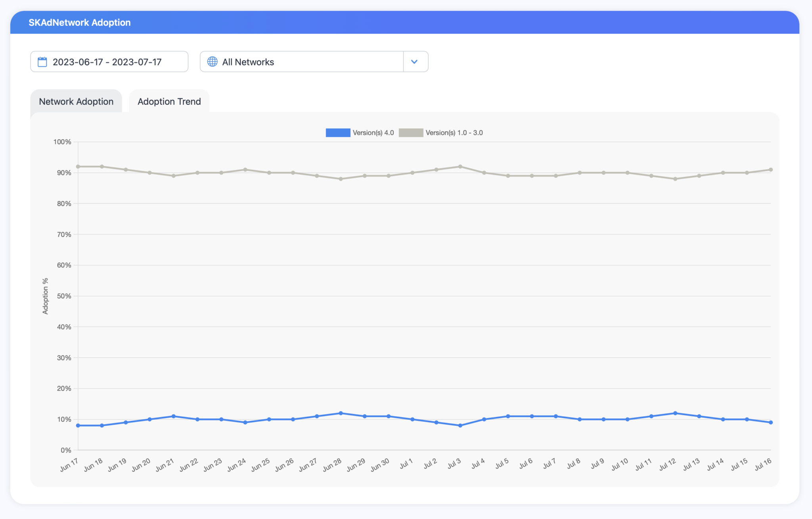
Task: Click the calendar icon in date field
Action: click(42, 62)
